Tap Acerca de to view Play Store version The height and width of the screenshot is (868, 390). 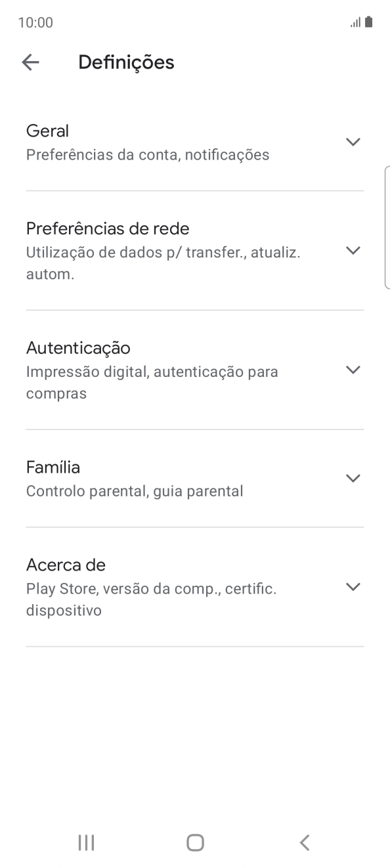tap(163, 587)
